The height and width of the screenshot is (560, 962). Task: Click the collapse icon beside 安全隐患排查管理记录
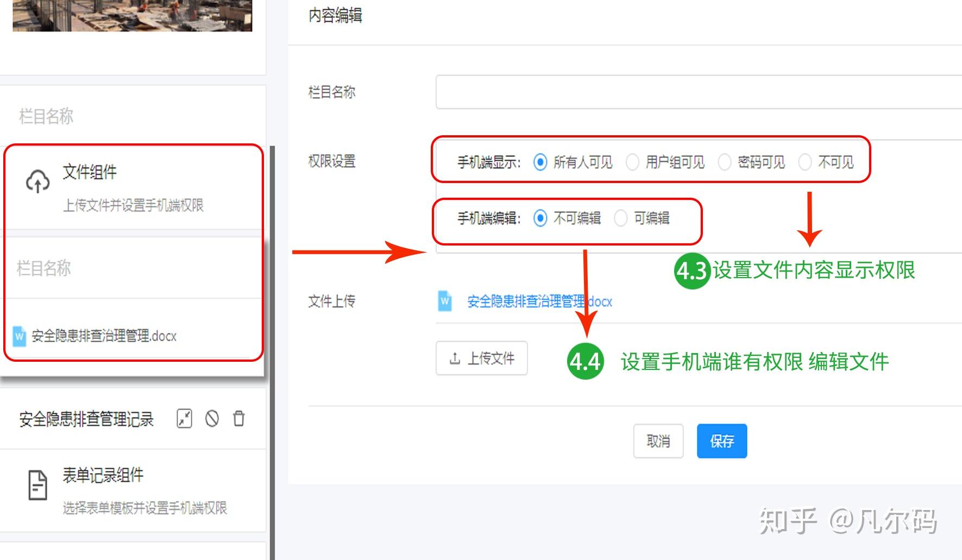pyautogui.click(x=184, y=418)
